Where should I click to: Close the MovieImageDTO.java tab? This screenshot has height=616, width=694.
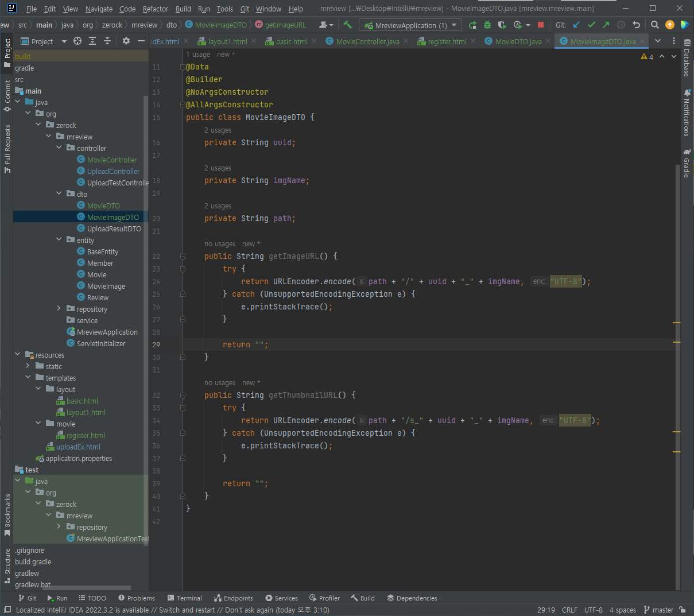643,41
